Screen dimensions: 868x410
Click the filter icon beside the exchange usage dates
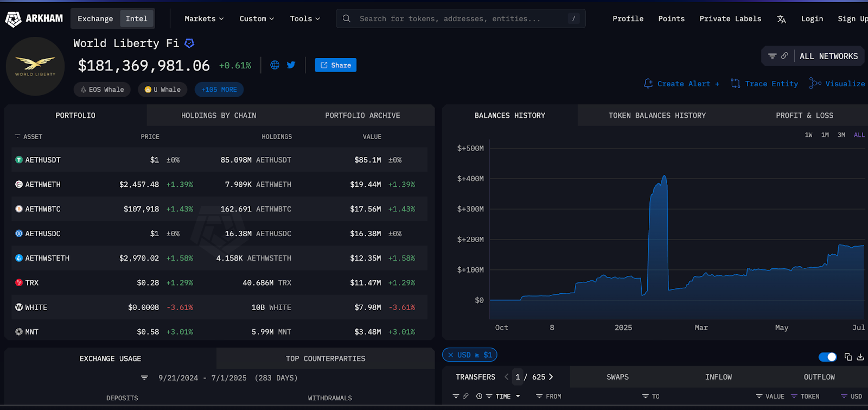point(144,378)
